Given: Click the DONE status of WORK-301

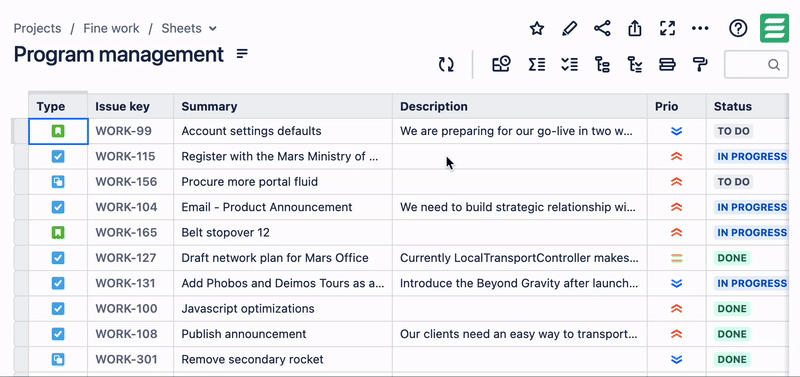Looking at the screenshot, I should pos(732,360).
